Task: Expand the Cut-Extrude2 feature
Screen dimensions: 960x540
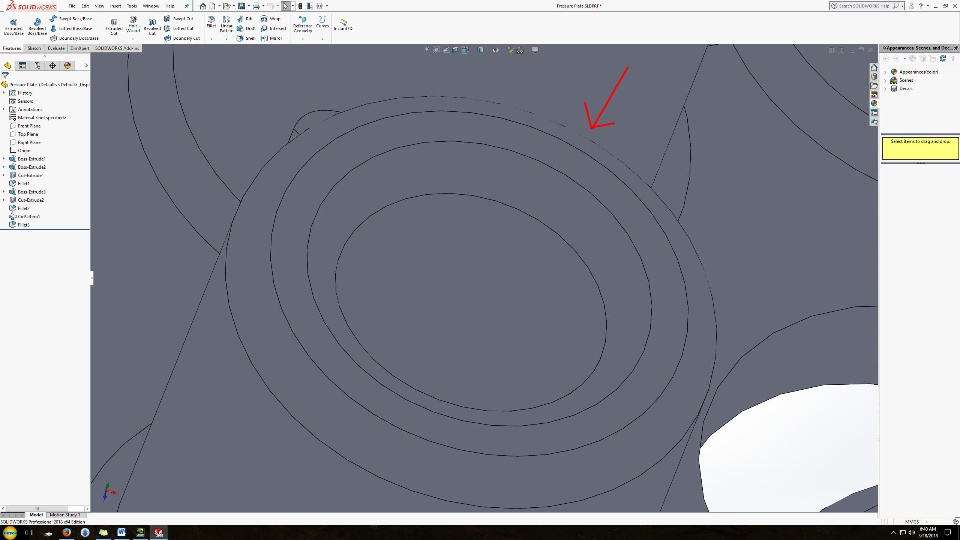Action: click(x=4, y=200)
